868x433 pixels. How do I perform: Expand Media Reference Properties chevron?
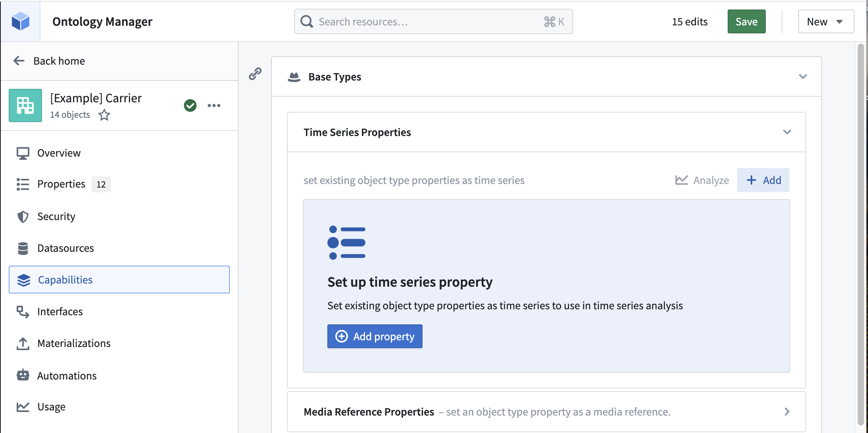[787, 412]
